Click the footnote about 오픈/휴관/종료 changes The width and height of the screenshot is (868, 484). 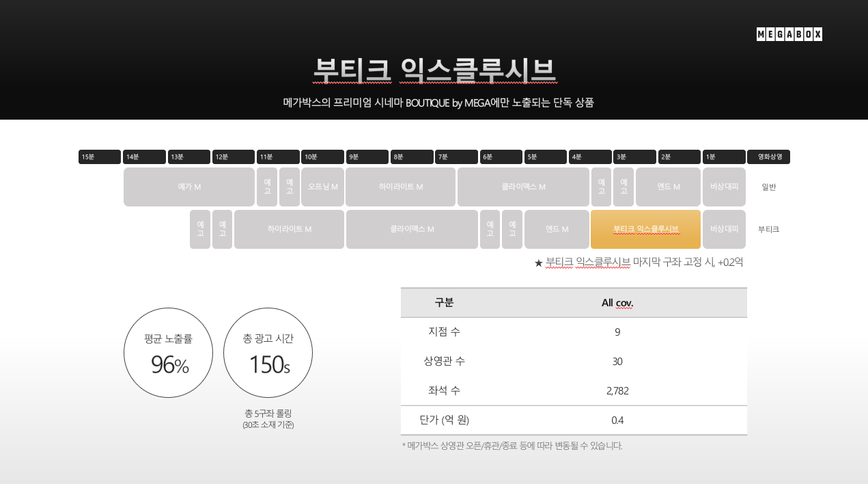click(512, 446)
